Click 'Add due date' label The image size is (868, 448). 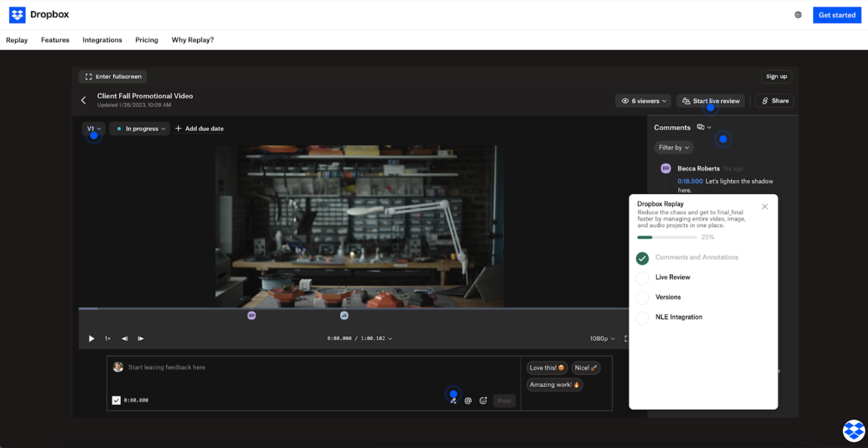[x=204, y=128]
